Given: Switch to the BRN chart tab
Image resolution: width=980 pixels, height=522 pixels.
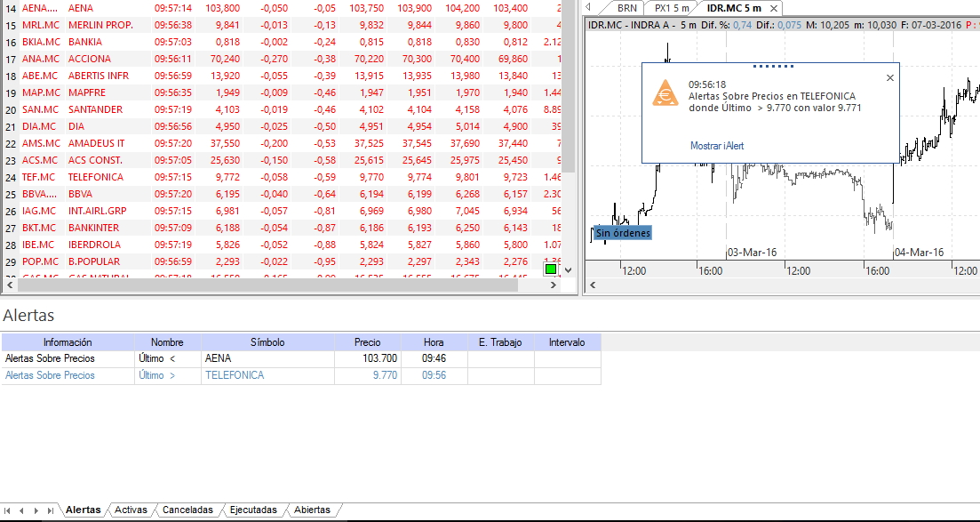Looking at the screenshot, I should (x=627, y=8).
